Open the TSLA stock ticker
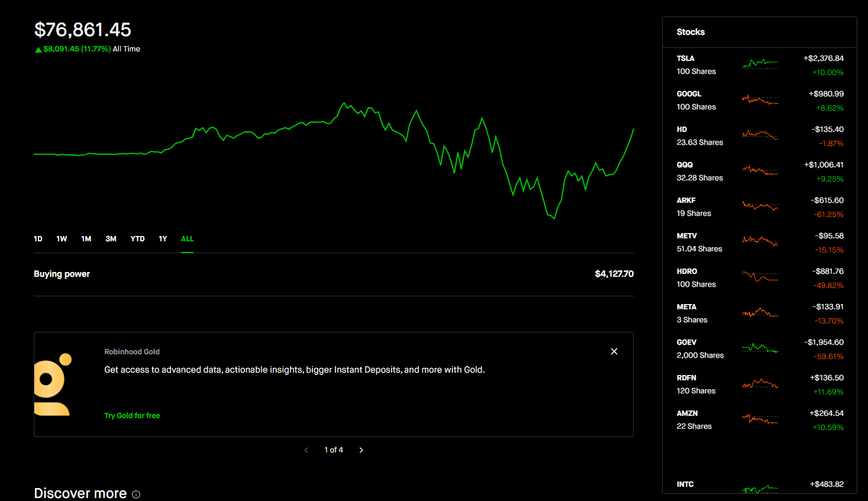The image size is (868, 501). pos(686,59)
